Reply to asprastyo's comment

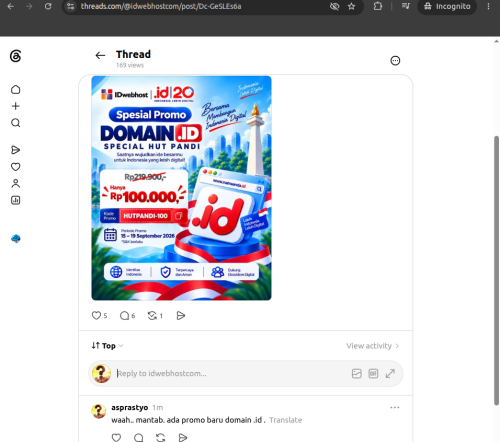point(138,437)
